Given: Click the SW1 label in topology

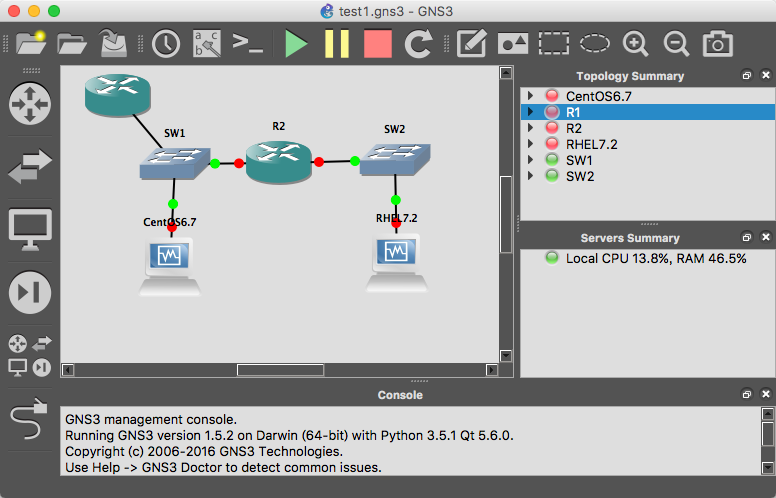Looking at the screenshot, I should (x=175, y=133).
